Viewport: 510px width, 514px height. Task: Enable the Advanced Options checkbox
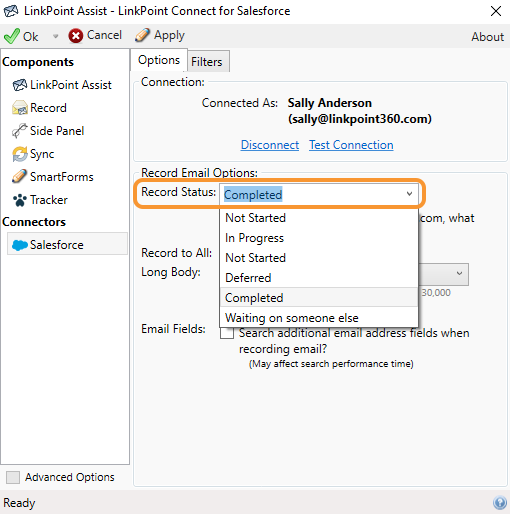pos(13,477)
